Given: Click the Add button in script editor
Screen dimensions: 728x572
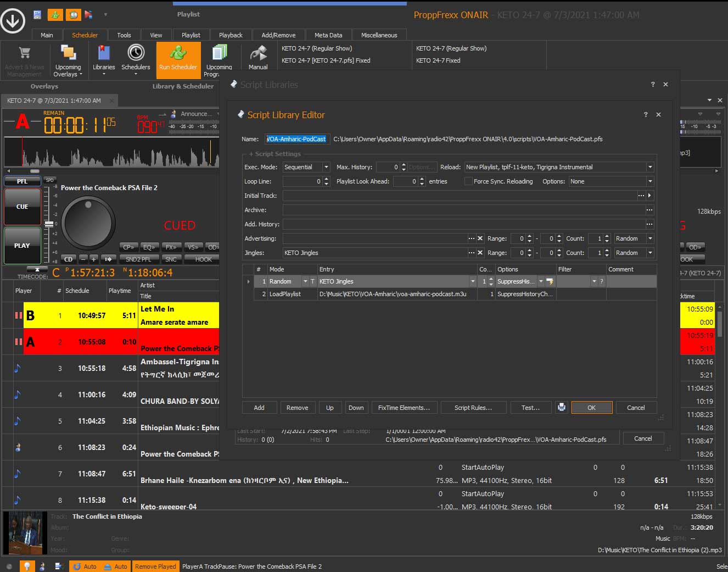Looking at the screenshot, I should (x=259, y=407).
